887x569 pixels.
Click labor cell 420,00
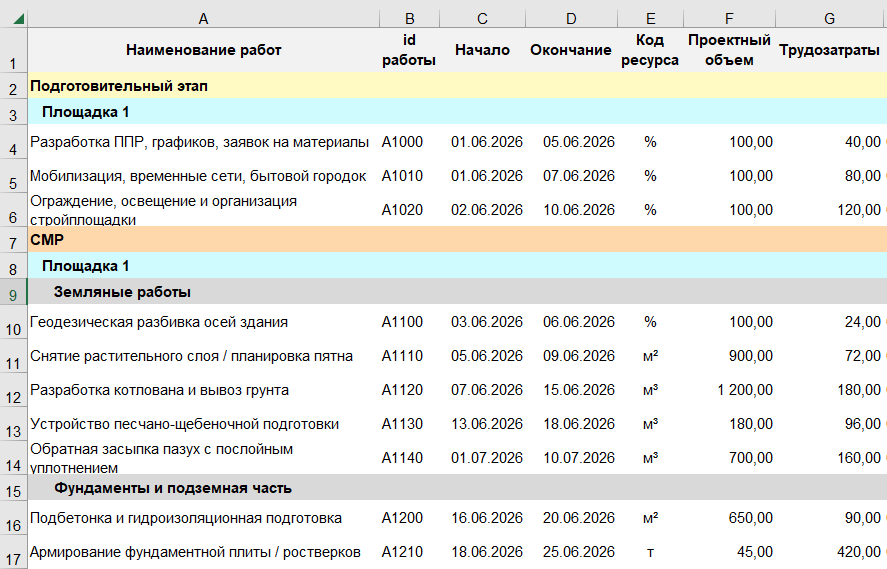(x=829, y=552)
